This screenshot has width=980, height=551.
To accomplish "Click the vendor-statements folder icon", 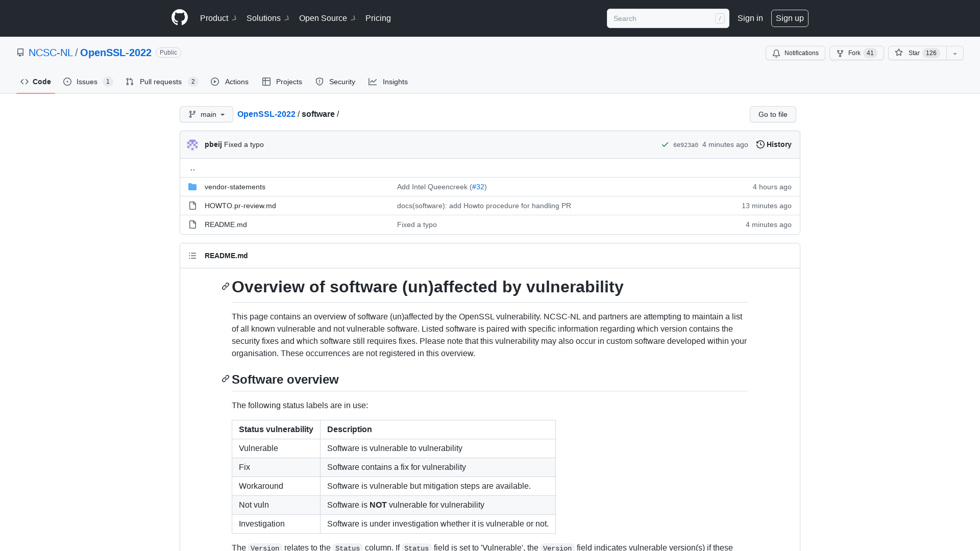I will pyautogui.click(x=192, y=187).
